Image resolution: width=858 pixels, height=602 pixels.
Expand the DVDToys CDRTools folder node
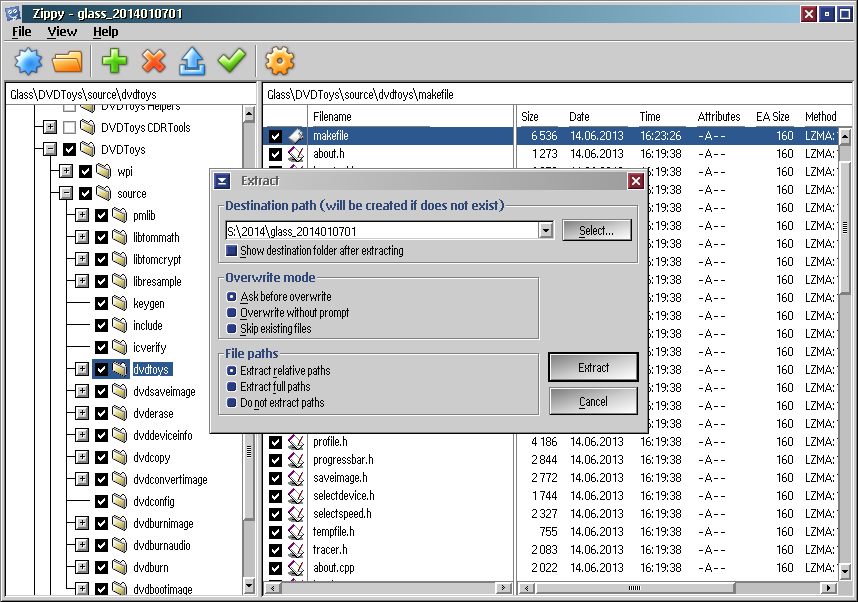coord(50,128)
